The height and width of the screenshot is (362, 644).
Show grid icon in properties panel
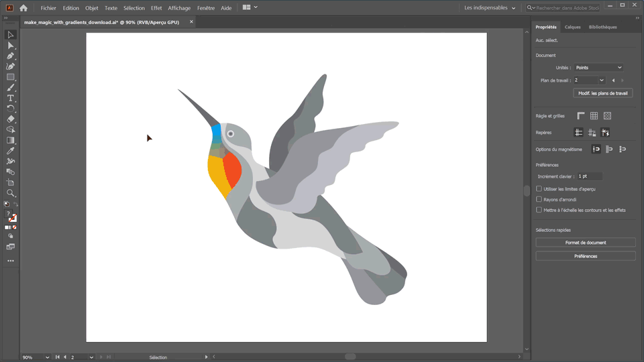[594, 116]
